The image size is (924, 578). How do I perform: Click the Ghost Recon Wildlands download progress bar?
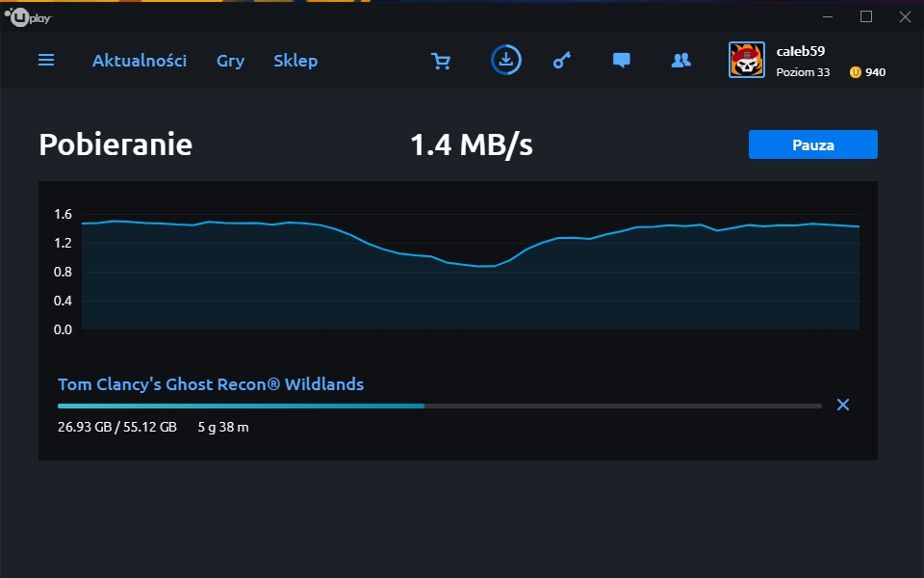pos(440,406)
